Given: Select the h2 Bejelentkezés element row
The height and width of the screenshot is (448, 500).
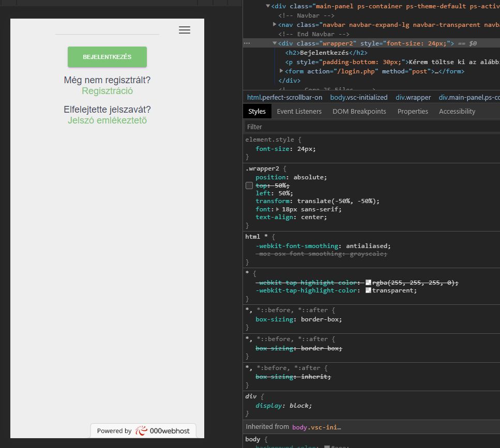Looking at the screenshot, I should (326, 53).
